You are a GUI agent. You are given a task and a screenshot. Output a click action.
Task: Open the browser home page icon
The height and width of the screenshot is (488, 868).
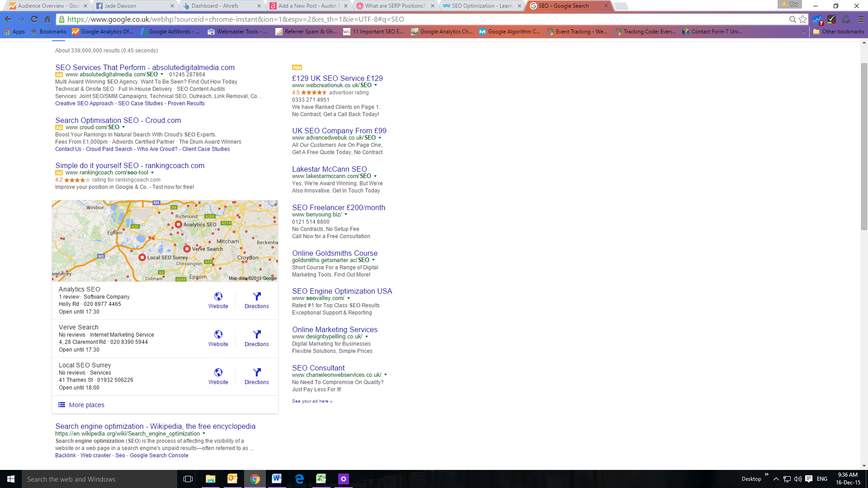pos(47,19)
